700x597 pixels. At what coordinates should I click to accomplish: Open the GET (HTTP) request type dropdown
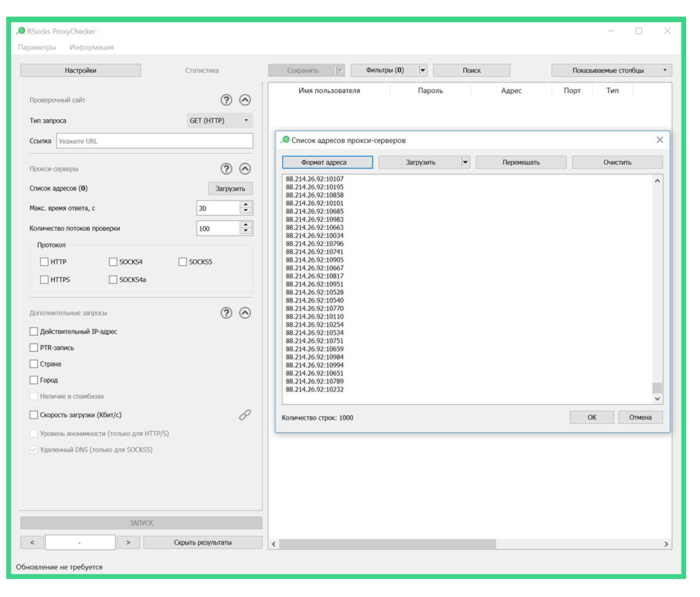tap(219, 121)
